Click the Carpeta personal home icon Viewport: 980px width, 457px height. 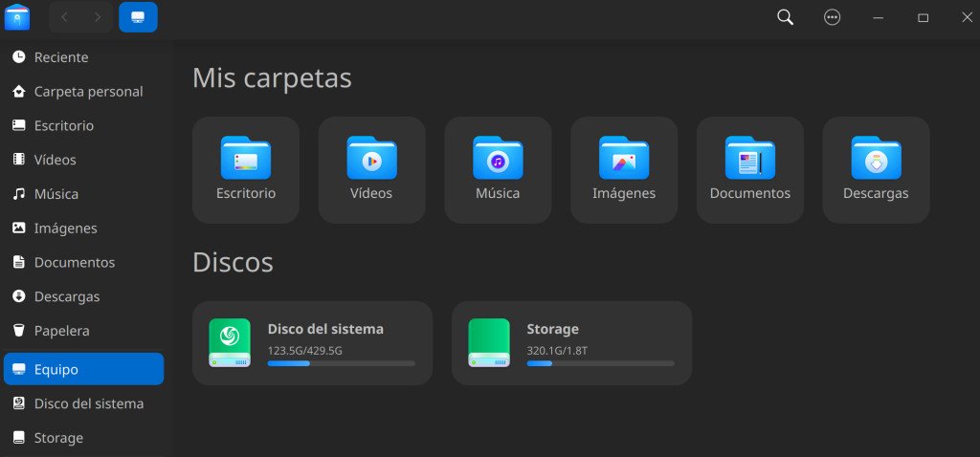pyautogui.click(x=19, y=91)
